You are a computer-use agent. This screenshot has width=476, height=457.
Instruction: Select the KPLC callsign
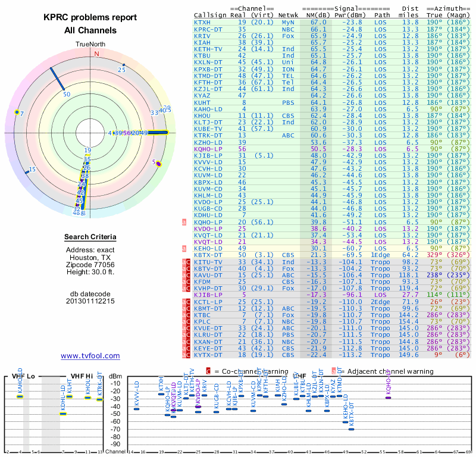click(x=202, y=321)
